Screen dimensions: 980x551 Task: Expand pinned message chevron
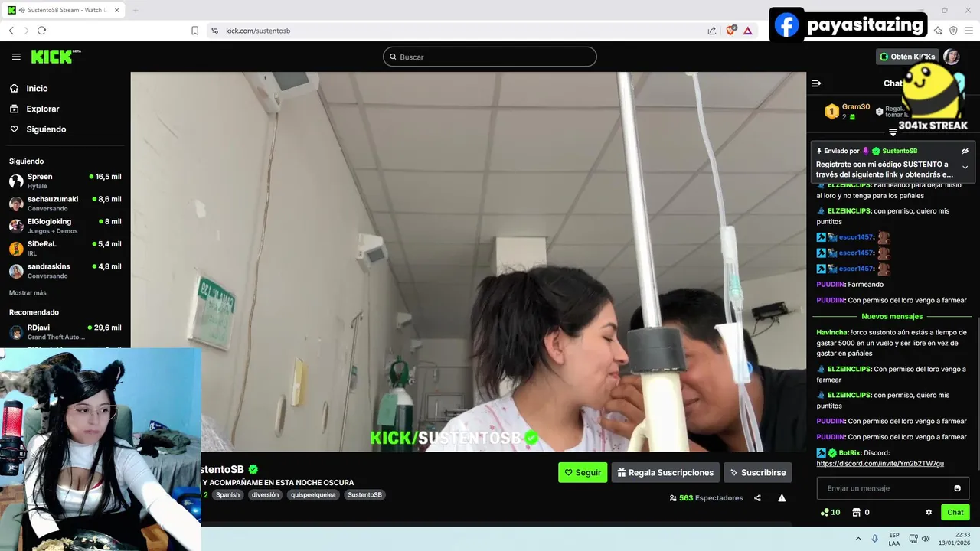pos(965,168)
